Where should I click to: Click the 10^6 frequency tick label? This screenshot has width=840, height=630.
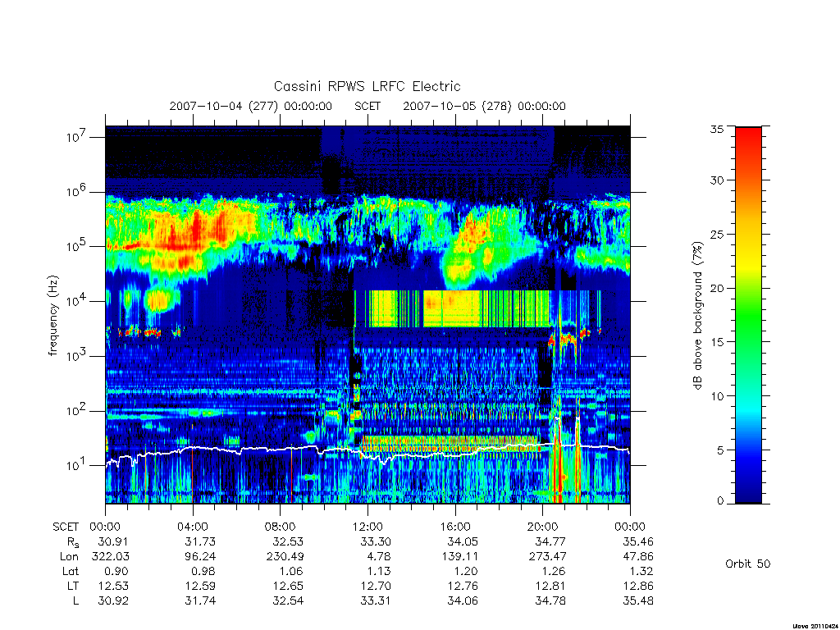77,191
